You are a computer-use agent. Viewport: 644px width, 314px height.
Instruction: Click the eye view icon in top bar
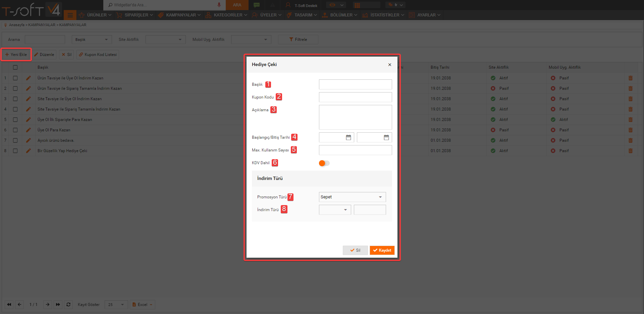[x=332, y=5]
